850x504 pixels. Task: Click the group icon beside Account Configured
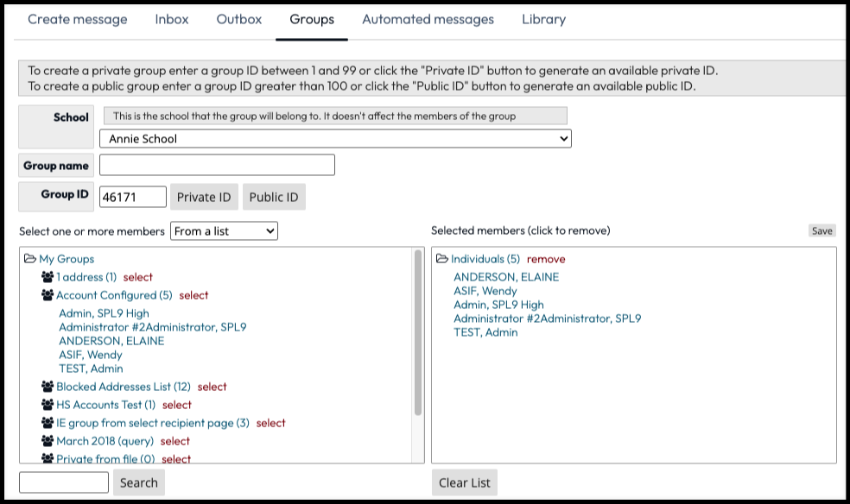[48, 295]
